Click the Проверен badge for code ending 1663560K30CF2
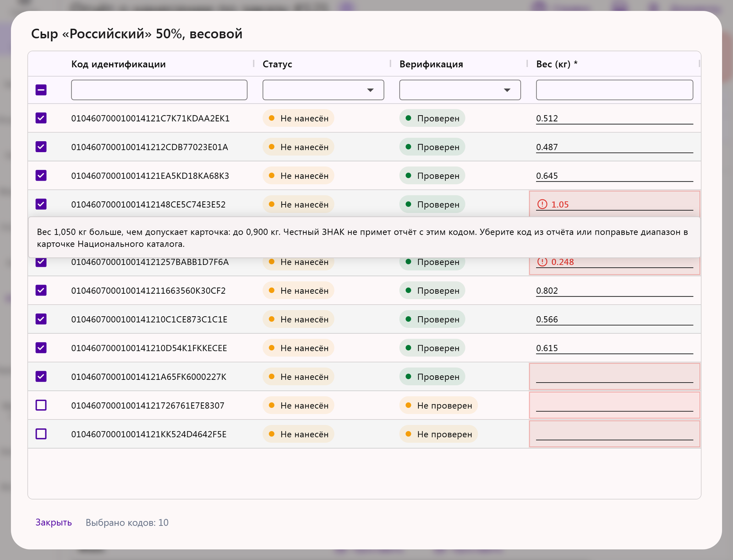This screenshot has height=560, width=733. tap(432, 291)
